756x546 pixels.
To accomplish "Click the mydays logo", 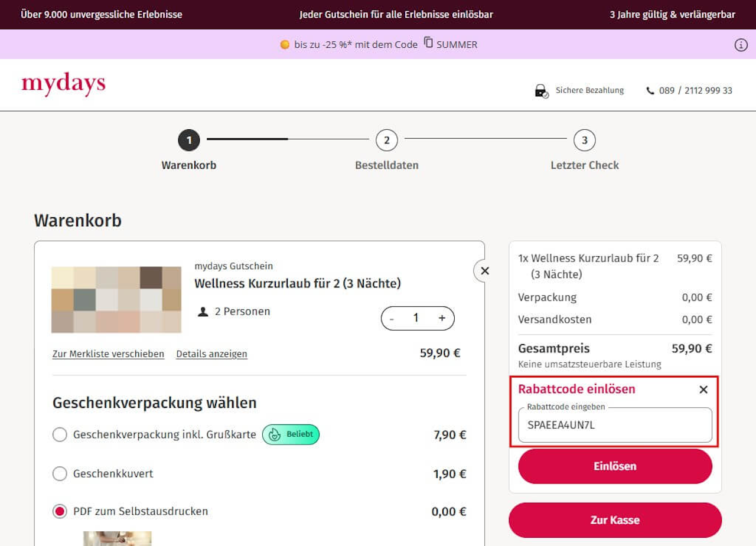I will (63, 84).
